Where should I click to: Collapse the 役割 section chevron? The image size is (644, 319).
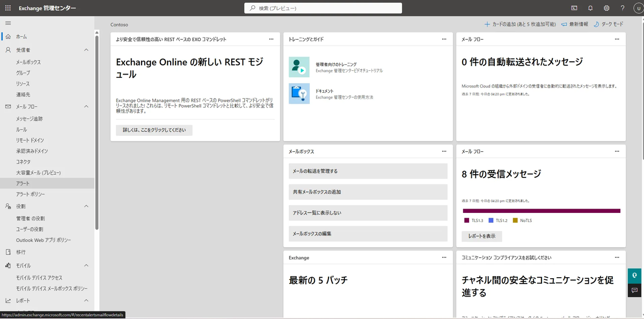coord(86,206)
